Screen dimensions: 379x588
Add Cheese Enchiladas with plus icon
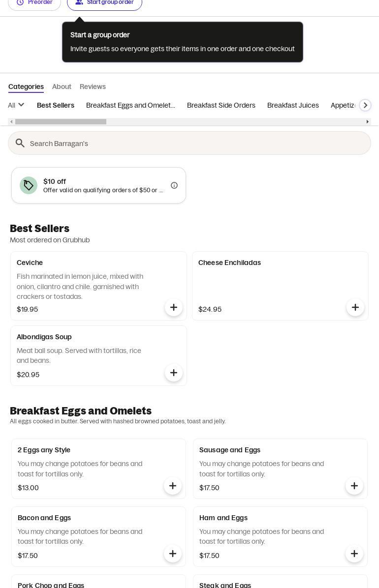[x=355, y=307]
